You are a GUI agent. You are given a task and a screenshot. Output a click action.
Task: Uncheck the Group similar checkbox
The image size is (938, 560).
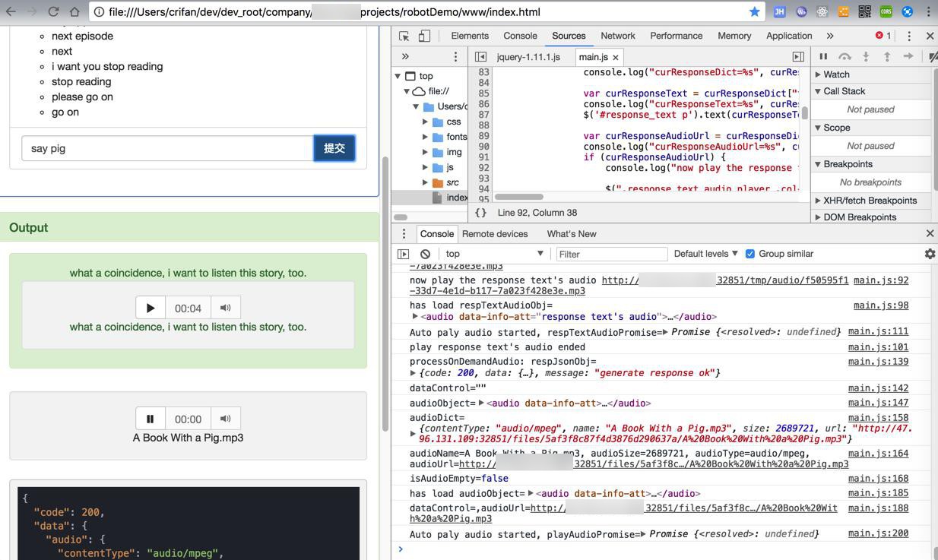[x=750, y=254]
